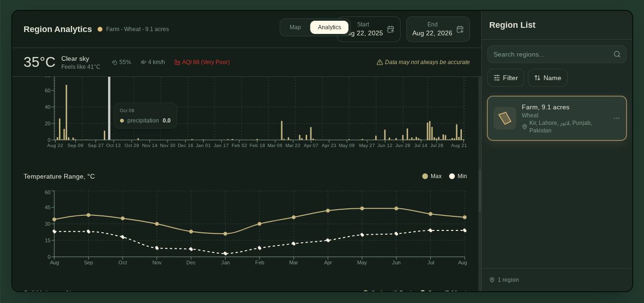Click the Kir, Lahore, Punjab, Pakistan address
The width and height of the screenshot is (644, 303).
(560, 126)
